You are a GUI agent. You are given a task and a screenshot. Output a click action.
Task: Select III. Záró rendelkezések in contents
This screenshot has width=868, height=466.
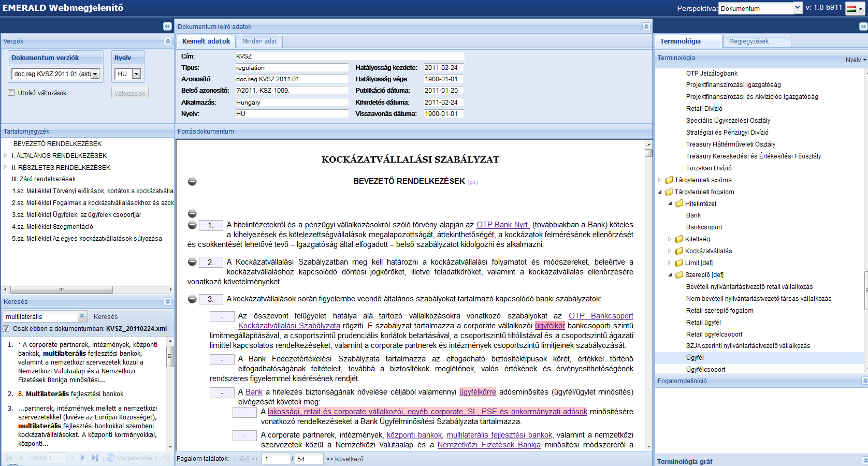44,179
